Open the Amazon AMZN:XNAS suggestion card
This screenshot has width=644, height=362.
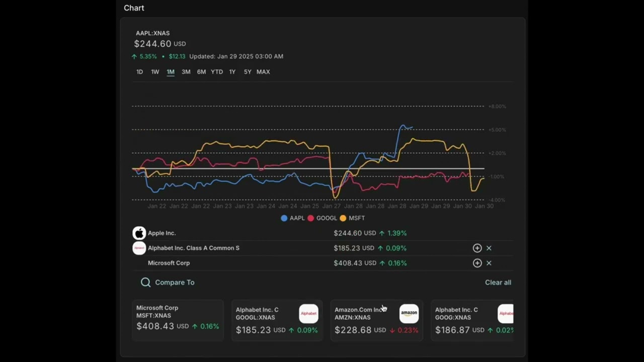[x=376, y=320]
